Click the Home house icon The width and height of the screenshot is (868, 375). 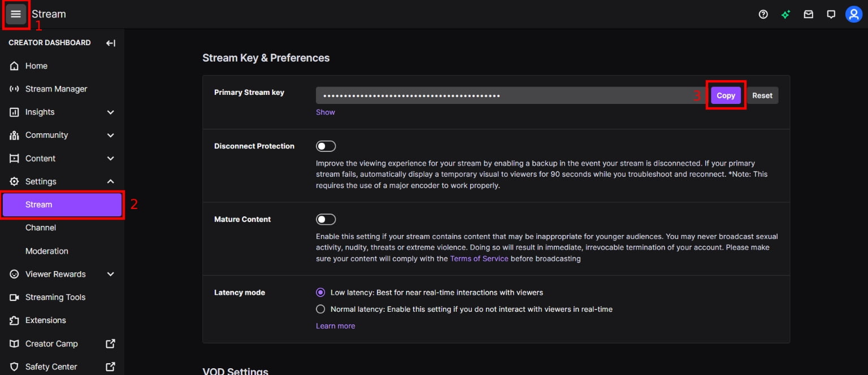coord(15,66)
